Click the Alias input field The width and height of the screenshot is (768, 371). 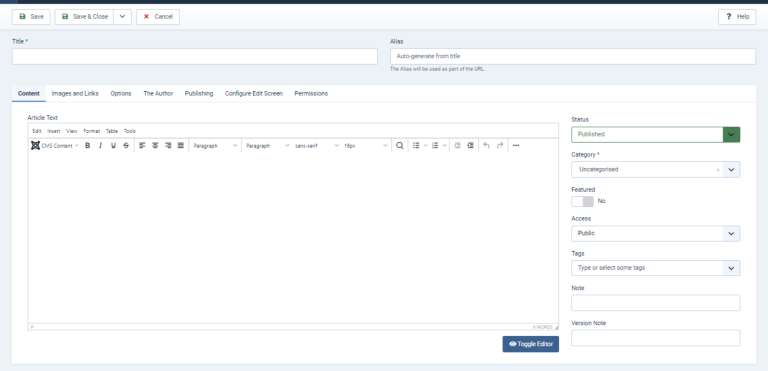573,56
